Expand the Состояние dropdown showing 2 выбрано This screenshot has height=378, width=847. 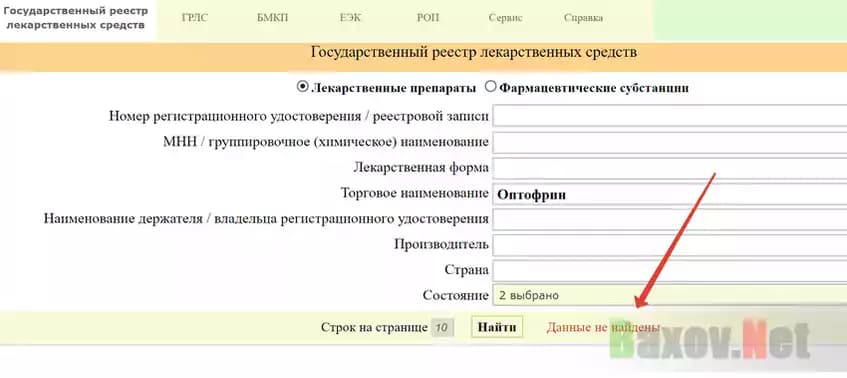click(x=670, y=295)
